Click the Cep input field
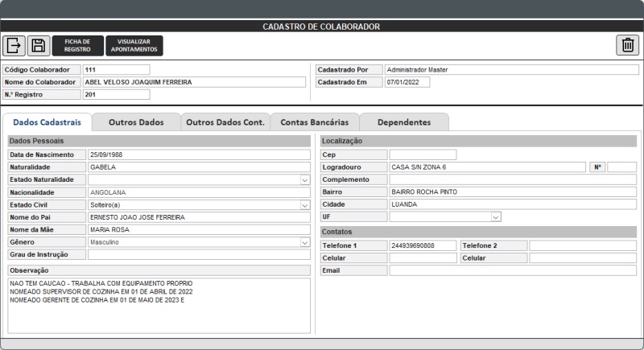 (x=423, y=154)
